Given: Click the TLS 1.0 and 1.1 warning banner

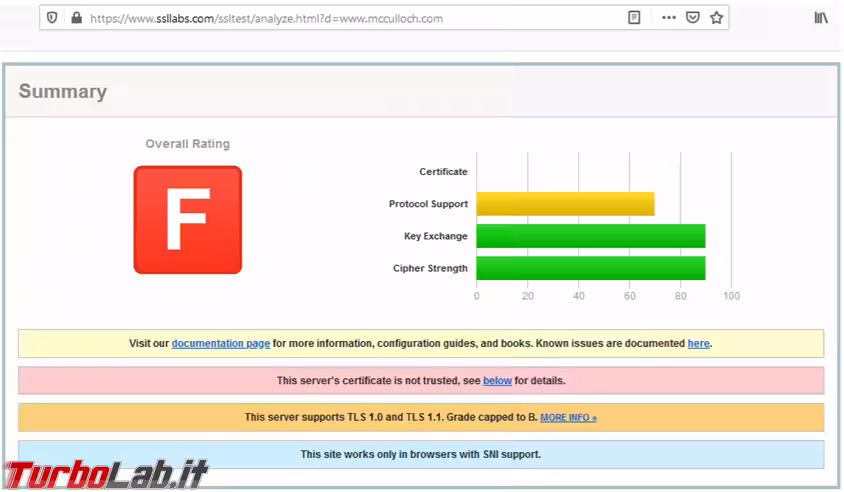Looking at the screenshot, I should pos(390,417).
